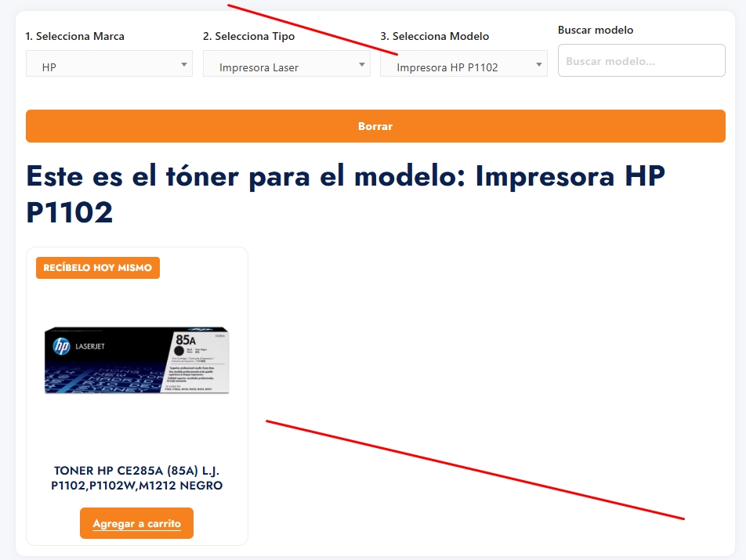The width and height of the screenshot is (746, 560).
Task: Open the Selecciona Marca dropdown showing HP
Action: [x=109, y=63]
